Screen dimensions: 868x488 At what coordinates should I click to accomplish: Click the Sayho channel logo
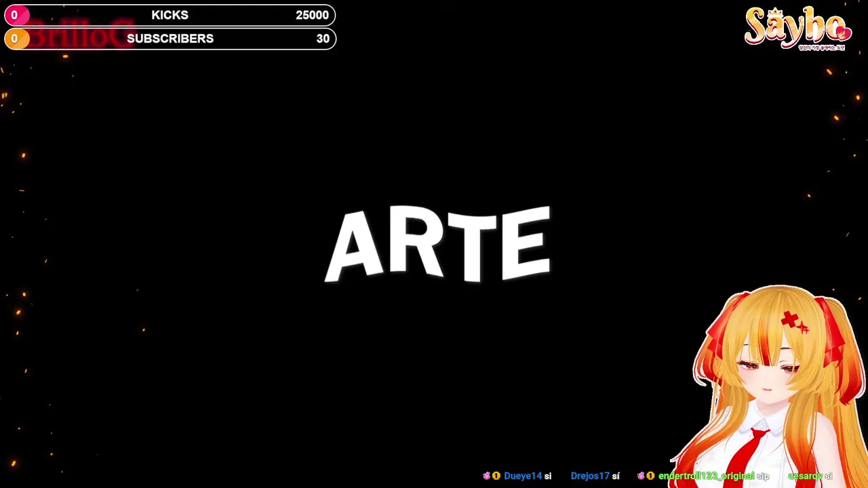(x=797, y=28)
